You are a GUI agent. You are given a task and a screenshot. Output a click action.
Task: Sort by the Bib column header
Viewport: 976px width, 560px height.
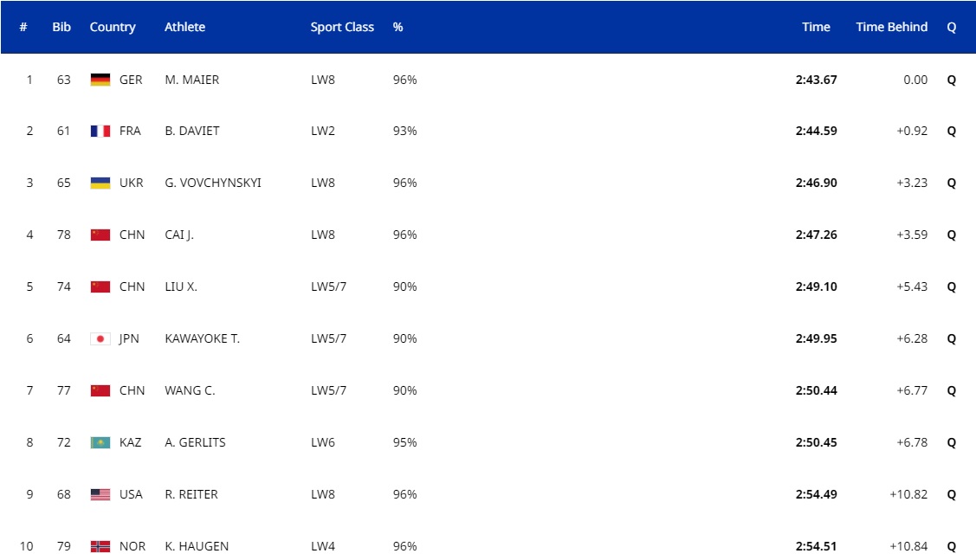click(61, 27)
